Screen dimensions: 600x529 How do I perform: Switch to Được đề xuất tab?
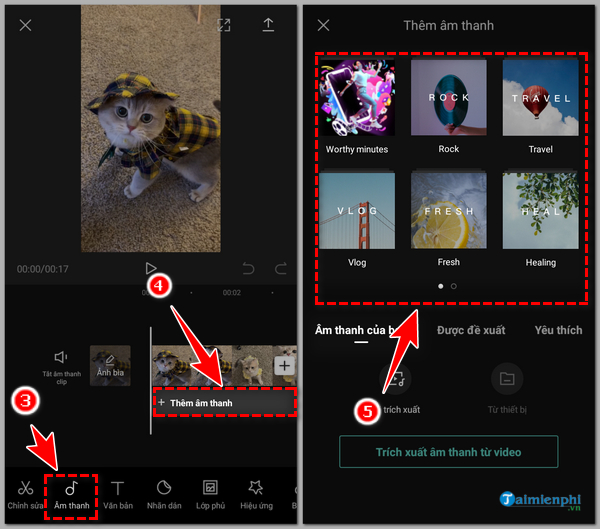[471, 330]
